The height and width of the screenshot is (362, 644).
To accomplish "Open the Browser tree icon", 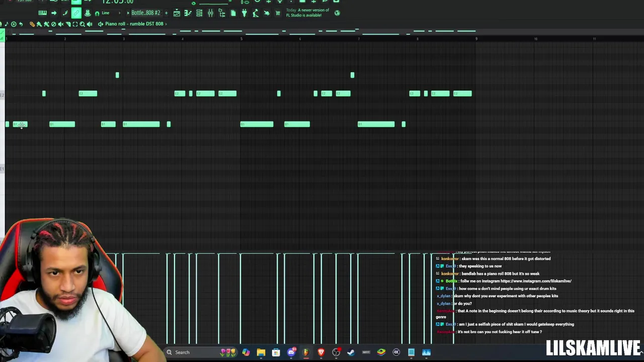I will click(x=222, y=13).
